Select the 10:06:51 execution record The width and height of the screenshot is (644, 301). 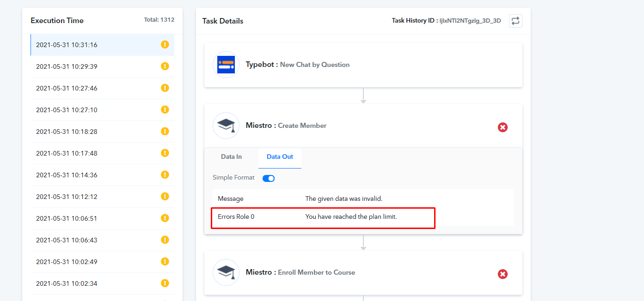[67, 218]
